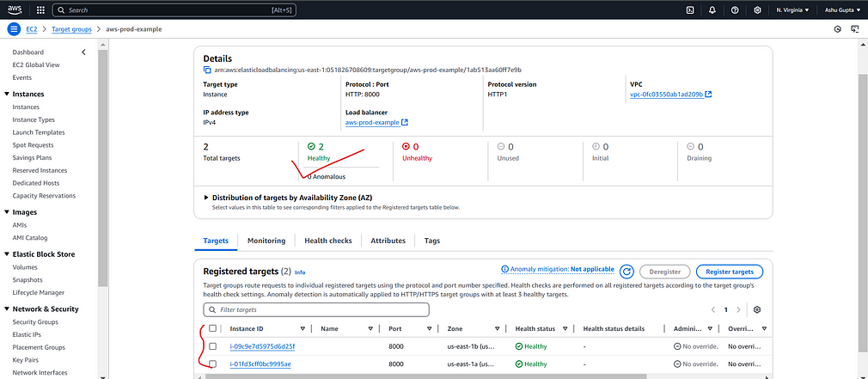Sort by Zone column arrow
The height and width of the screenshot is (379, 868).
pyautogui.click(x=497, y=328)
